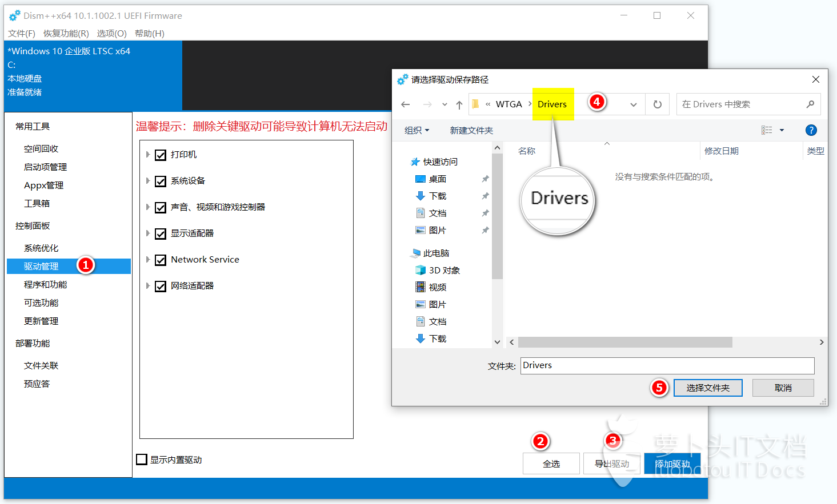Select 桌面 under quick access

point(437,179)
